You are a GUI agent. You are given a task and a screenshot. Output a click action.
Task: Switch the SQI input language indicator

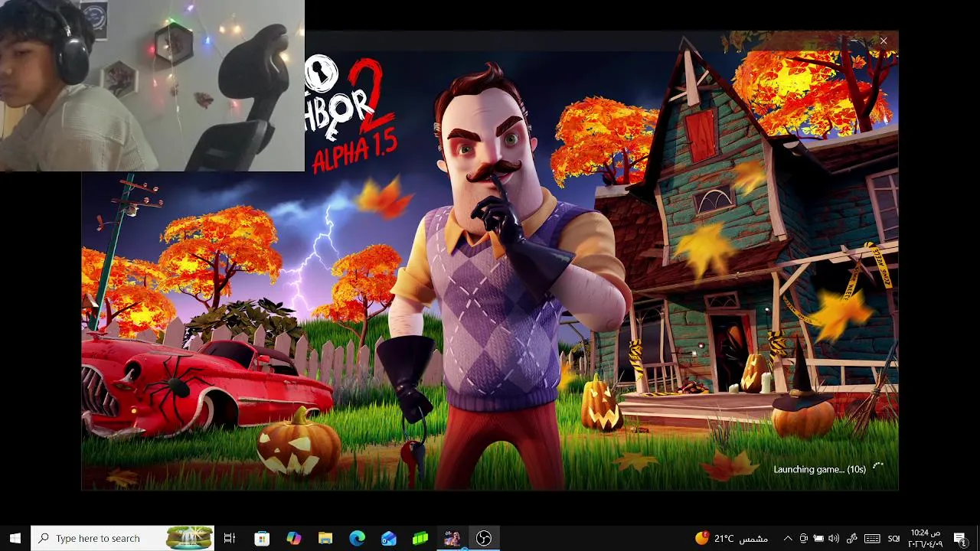pos(893,538)
